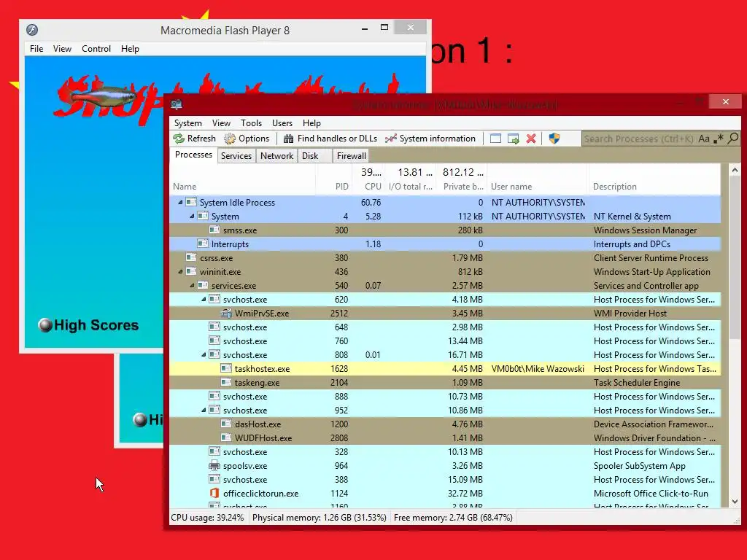747x560 pixels.
Task: Open Flash Player Help menu
Action: tap(130, 49)
